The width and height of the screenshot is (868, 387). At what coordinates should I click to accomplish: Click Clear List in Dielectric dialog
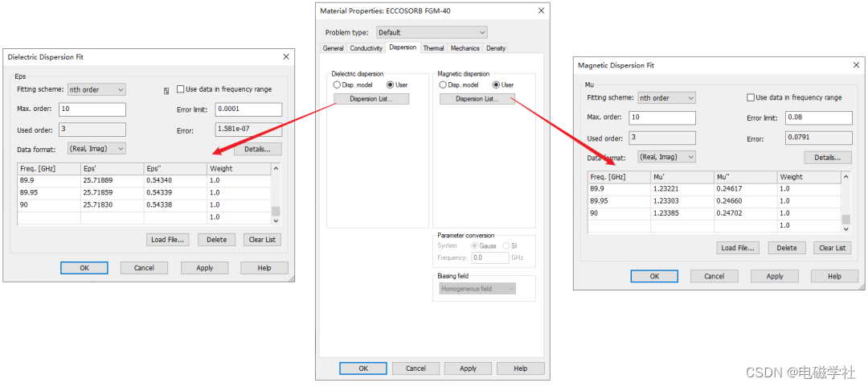coord(262,240)
